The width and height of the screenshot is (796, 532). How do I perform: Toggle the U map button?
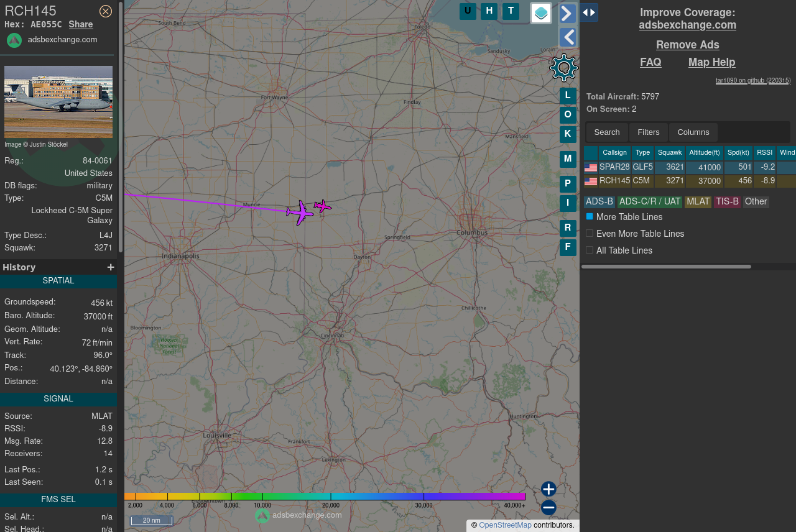point(468,11)
